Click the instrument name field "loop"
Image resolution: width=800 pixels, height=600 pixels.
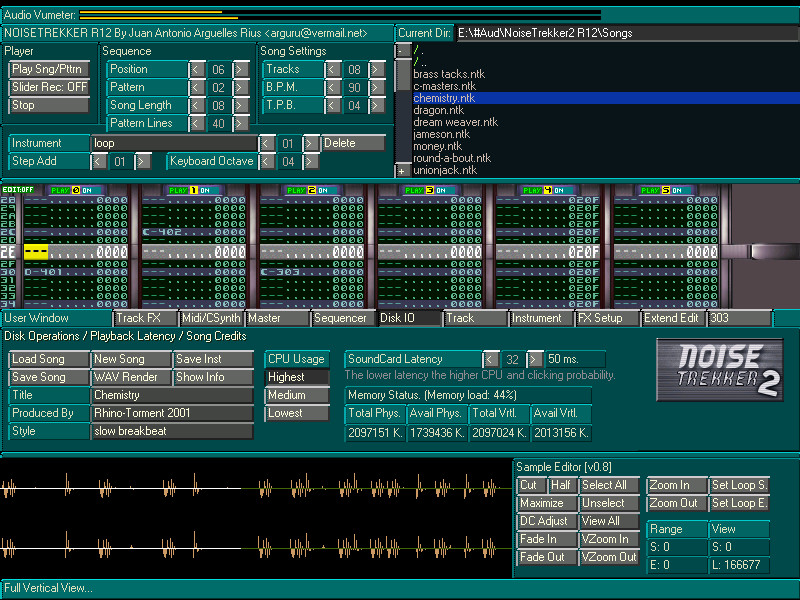174,143
